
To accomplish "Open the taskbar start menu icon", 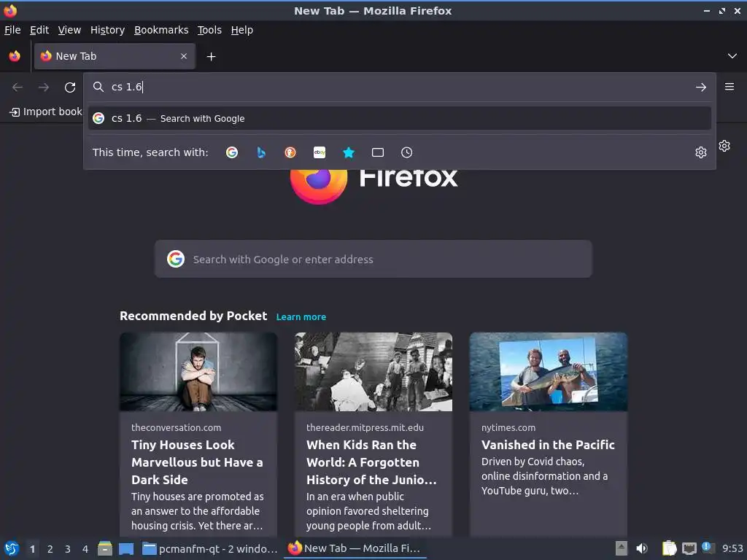I will [12, 549].
